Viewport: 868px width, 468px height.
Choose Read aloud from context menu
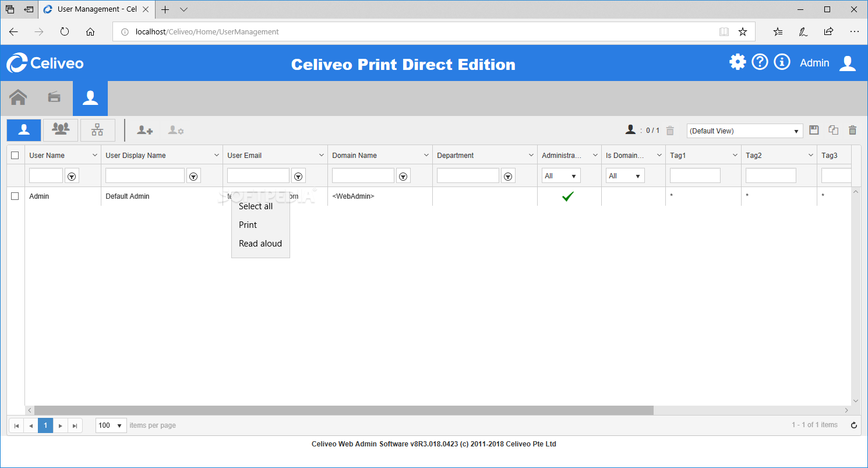point(260,244)
